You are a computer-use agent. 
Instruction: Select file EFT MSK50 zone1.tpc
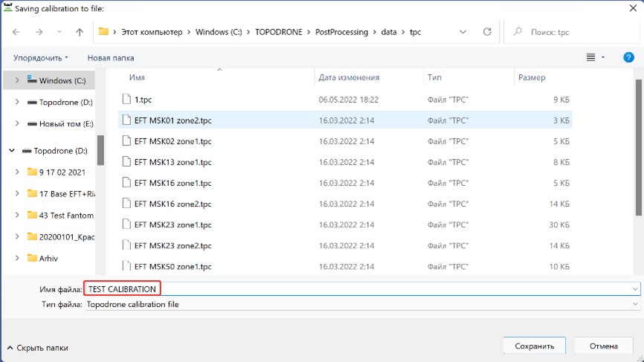coord(345,266)
